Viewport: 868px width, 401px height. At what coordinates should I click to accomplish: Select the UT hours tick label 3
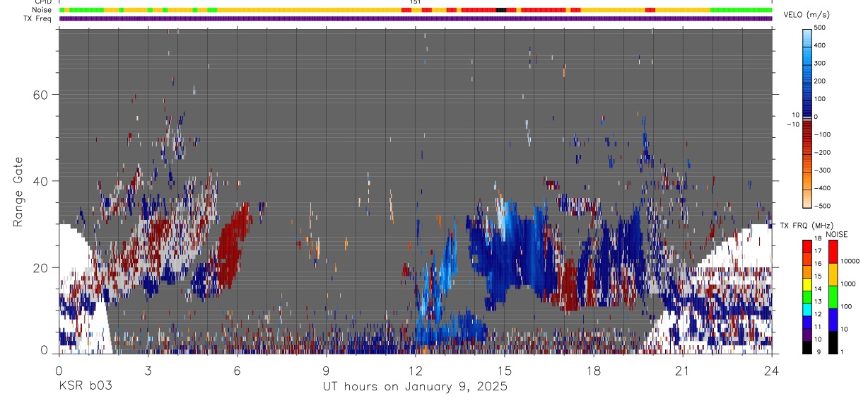[x=148, y=371]
